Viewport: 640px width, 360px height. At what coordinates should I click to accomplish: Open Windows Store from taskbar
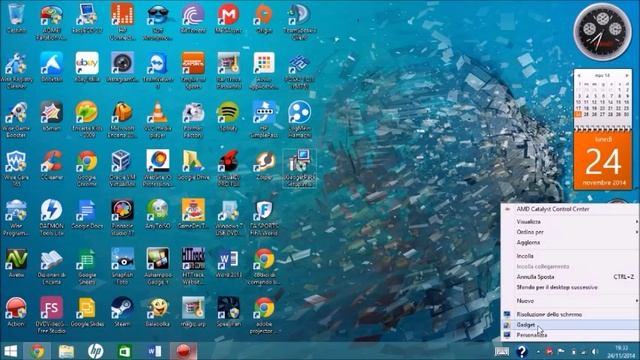click(124, 351)
